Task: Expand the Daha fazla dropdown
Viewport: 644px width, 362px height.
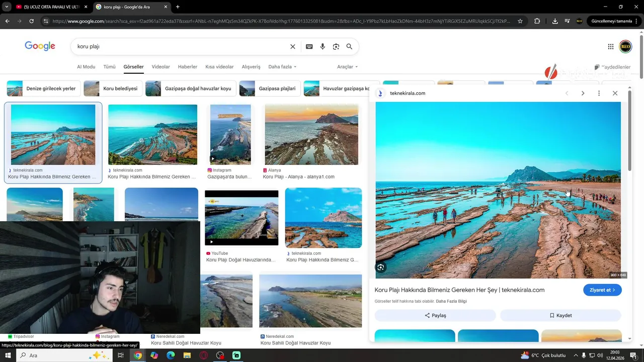Action: [x=282, y=67]
